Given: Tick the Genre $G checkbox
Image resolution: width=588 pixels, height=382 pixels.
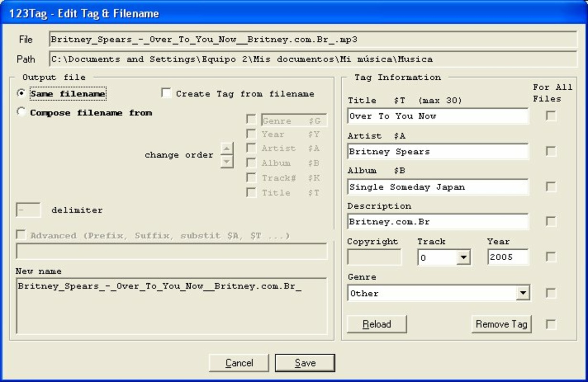Looking at the screenshot, I should click(251, 119).
